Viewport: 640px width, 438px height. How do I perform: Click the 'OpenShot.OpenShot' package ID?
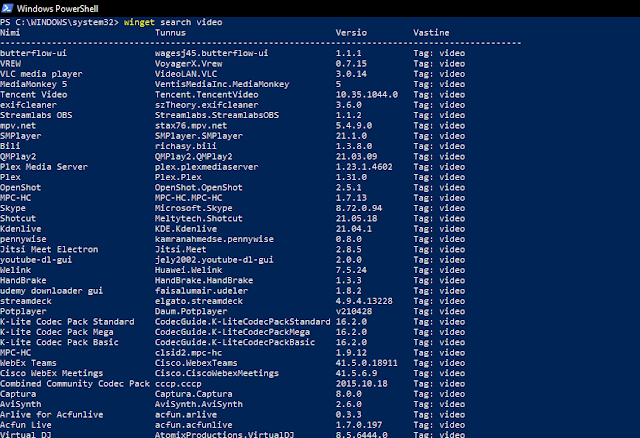199,188
